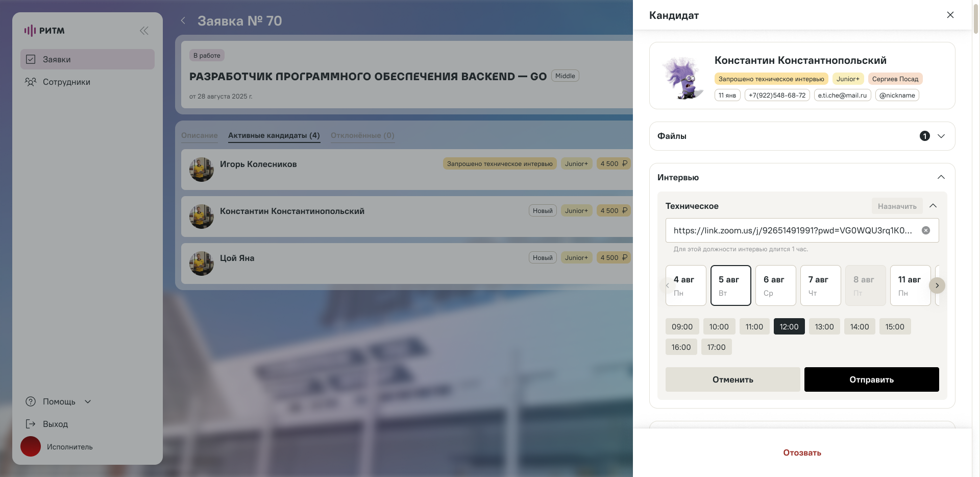Open the Отклонённые (0) tab
The height and width of the screenshot is (477, 980).
point(362,135)
